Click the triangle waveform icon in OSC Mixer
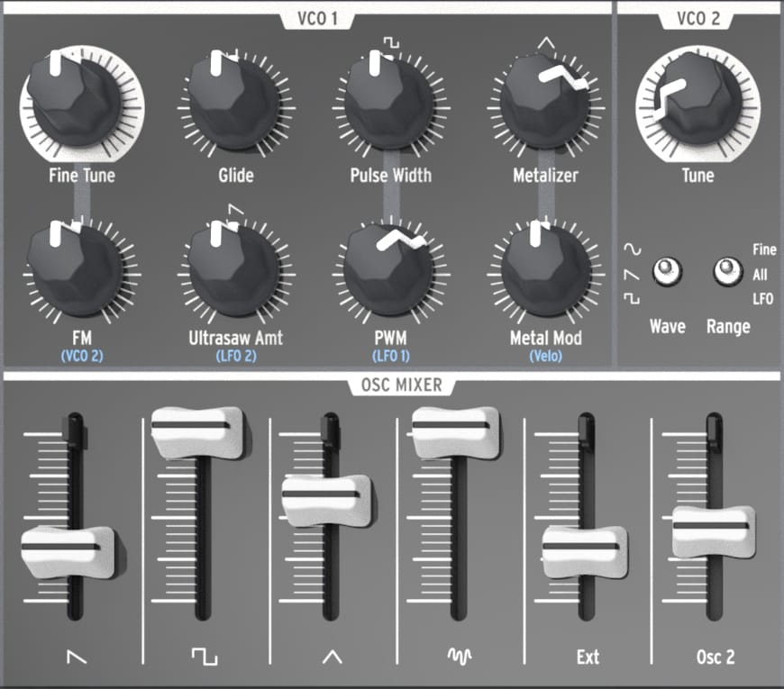The width and height of the screenshot is (784, 689). 332,657
